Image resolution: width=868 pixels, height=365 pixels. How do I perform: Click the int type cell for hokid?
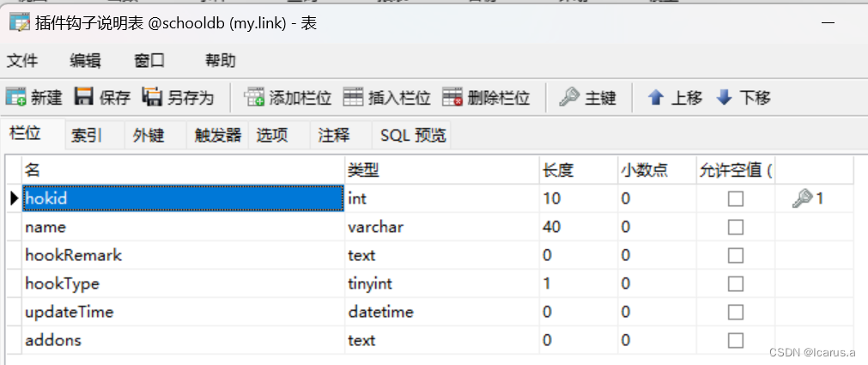pyautogui.click(x=442, y=198)
